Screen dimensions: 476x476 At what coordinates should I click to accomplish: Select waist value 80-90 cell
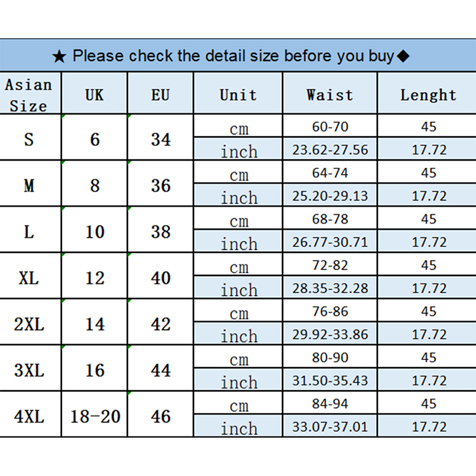[330, 358]
